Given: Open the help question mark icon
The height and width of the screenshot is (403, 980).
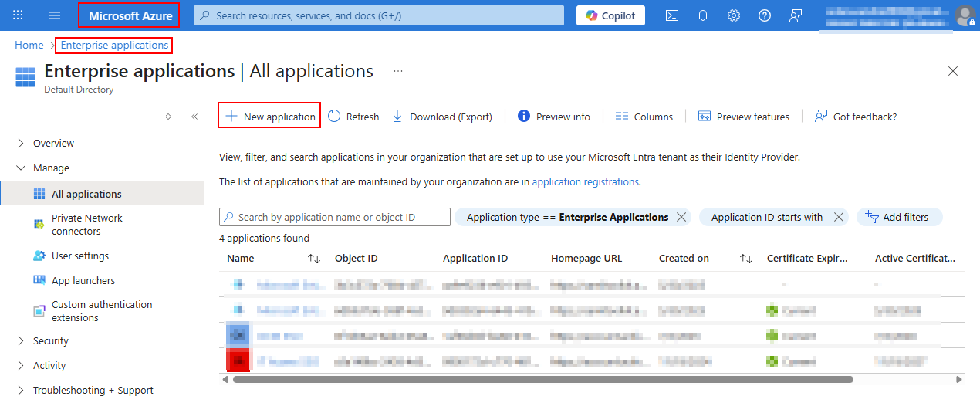Looking at the screenshot, I should tap(765, 15).
